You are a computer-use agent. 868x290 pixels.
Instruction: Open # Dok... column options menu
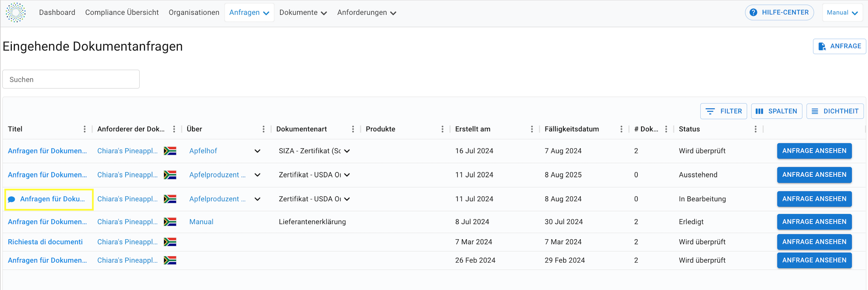point(666,129)
